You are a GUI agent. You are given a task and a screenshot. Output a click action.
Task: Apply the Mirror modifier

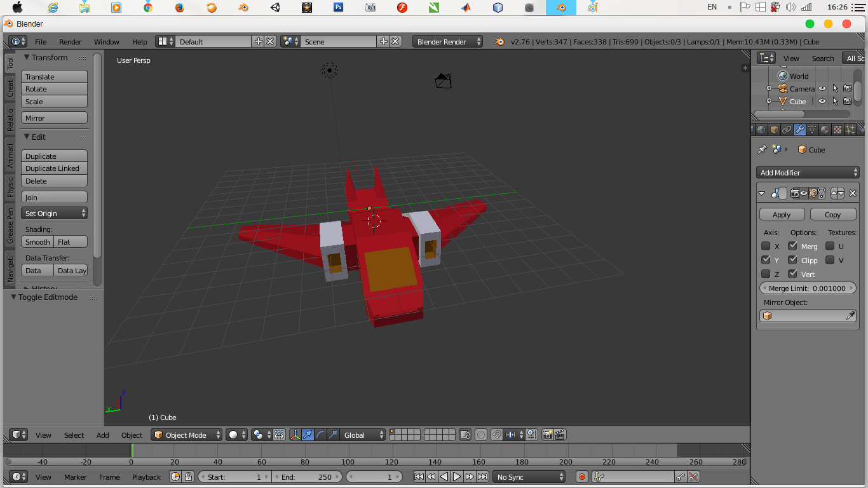coord(781,214)
